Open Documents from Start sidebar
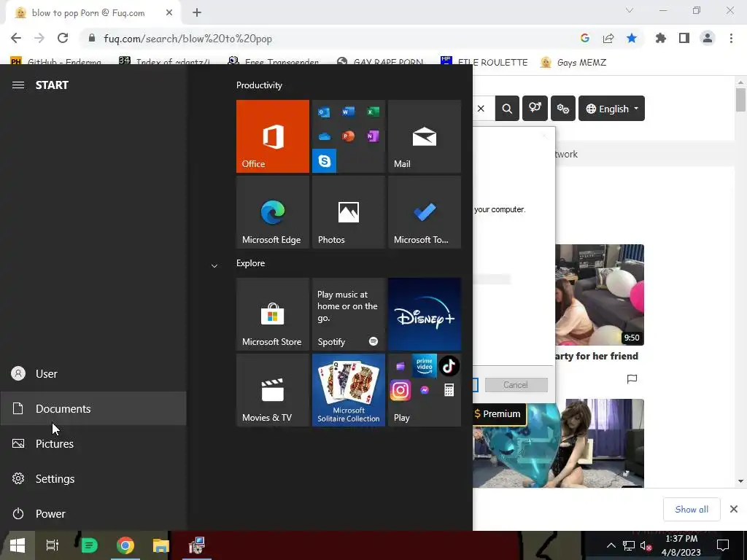This screenshot has height=560, width=747. (93, 408)
